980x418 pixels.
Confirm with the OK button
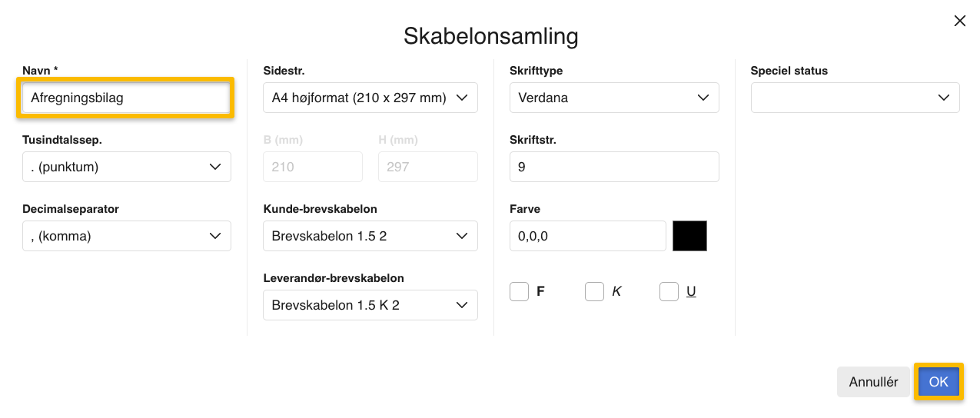pos(938,382)
